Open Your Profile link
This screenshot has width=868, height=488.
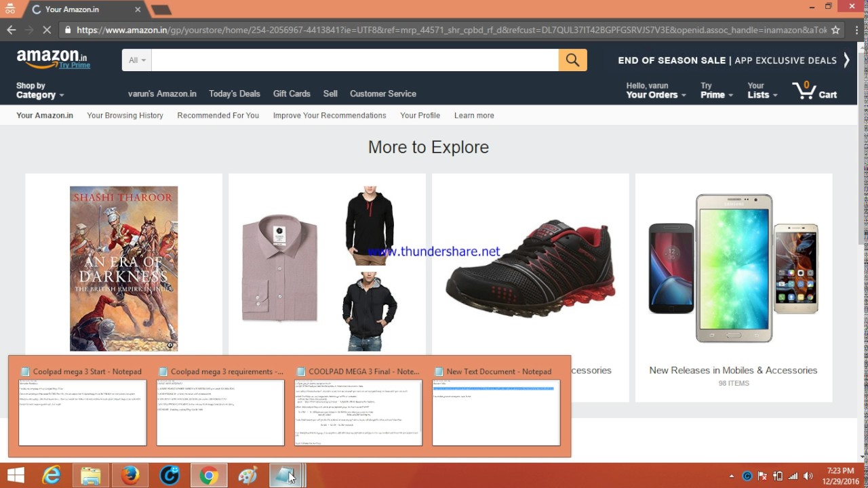(420, 115)
